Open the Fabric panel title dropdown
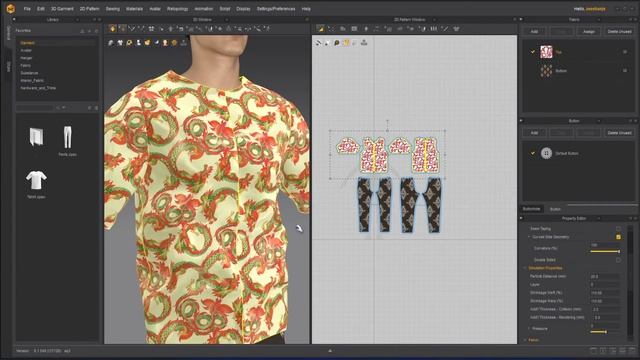 [x=599, y=19]
